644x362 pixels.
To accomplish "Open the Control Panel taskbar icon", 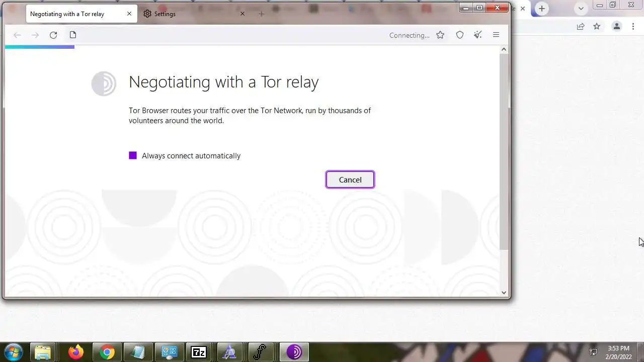I will coord(169,352).
